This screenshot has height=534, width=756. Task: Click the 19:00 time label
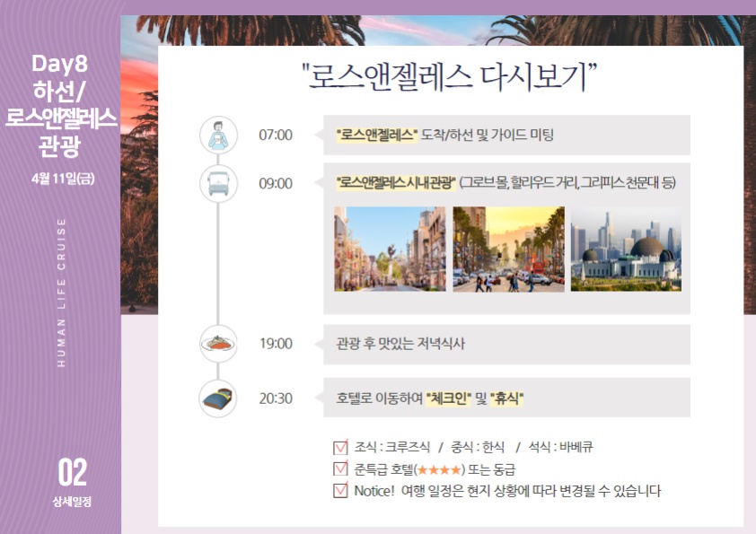pyautogui.click(x=276, y=344)
